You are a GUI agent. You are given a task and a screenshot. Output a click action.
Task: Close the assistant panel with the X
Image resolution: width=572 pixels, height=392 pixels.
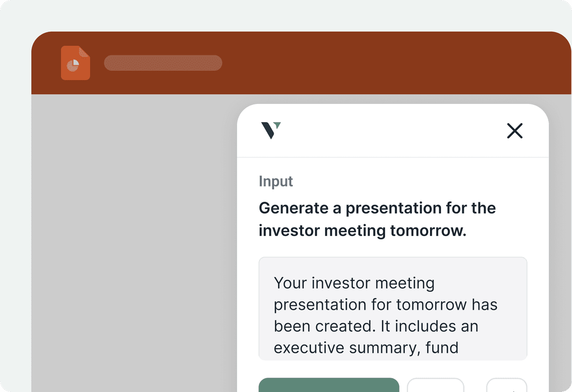pos(515,131)
